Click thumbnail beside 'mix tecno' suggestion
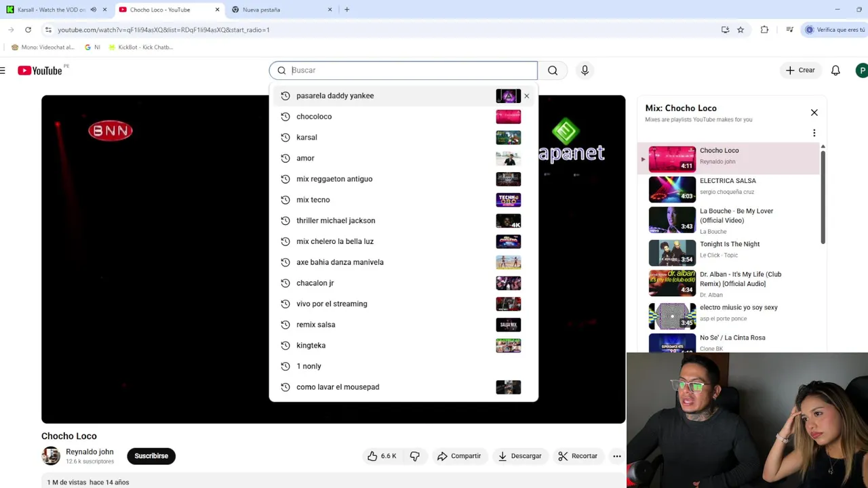868x488 pixels. click(x=508, y=199)
